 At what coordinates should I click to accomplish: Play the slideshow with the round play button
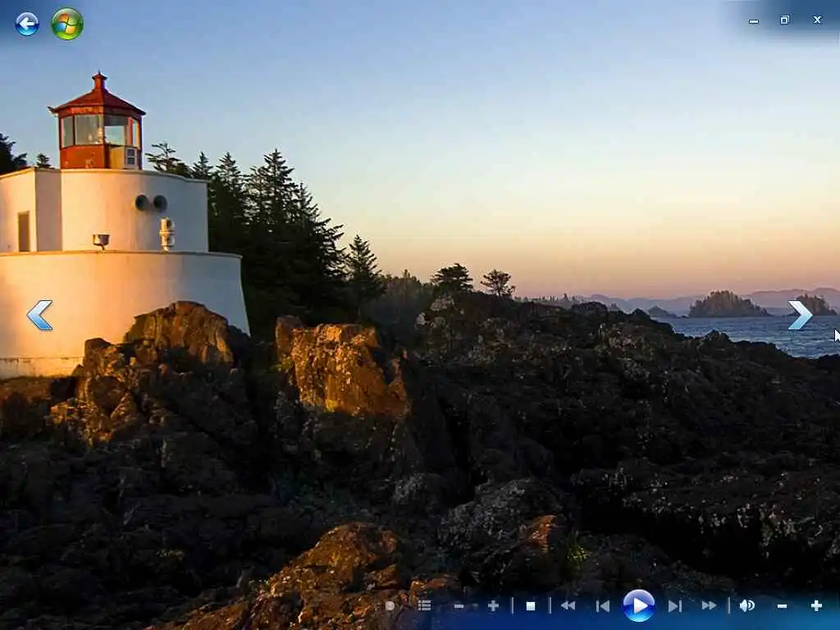[638, 606]
